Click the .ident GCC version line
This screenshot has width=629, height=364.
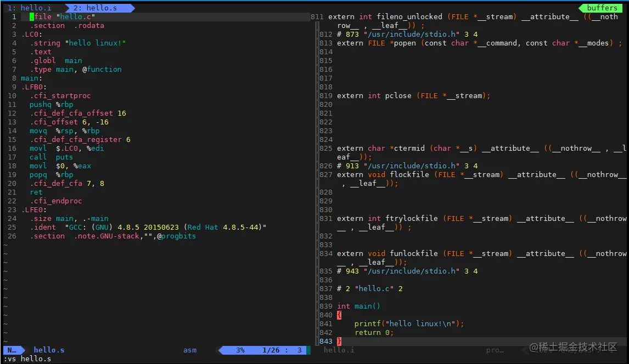(148, 228)
